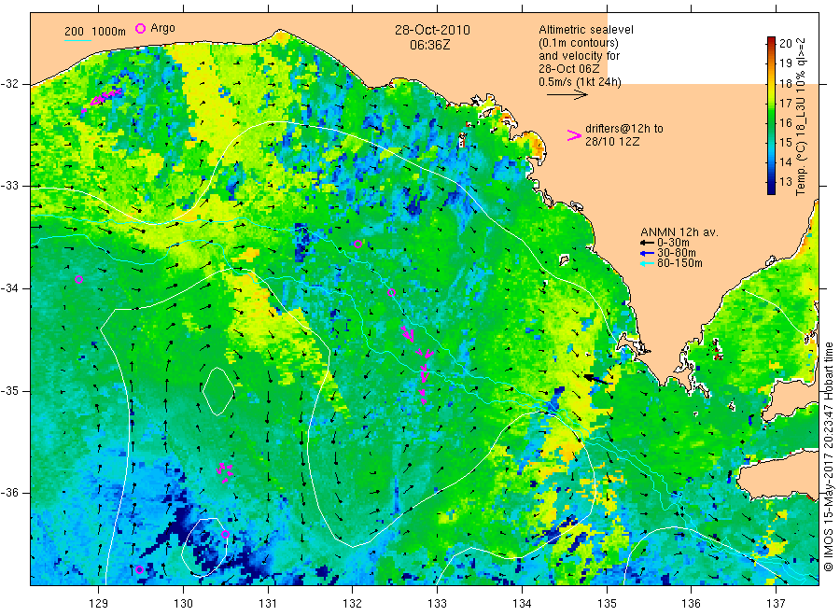Click the '0-30m' depth label
The width and height of the screenshot is (840, 616).
pos(673,243)
